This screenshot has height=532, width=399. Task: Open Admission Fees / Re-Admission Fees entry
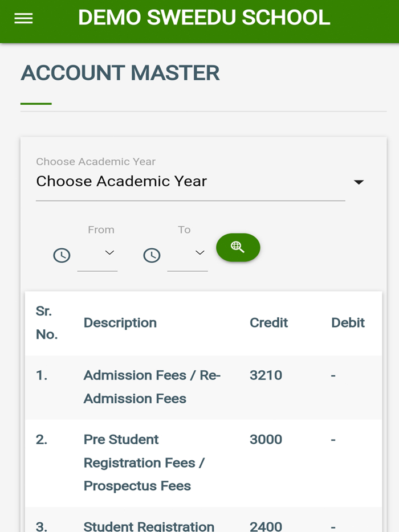tap(152, 387)
